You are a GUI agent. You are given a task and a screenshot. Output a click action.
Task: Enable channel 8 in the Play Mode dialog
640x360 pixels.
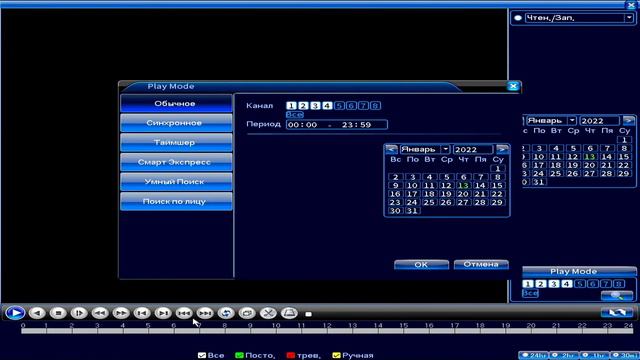(x=376, y=106)
